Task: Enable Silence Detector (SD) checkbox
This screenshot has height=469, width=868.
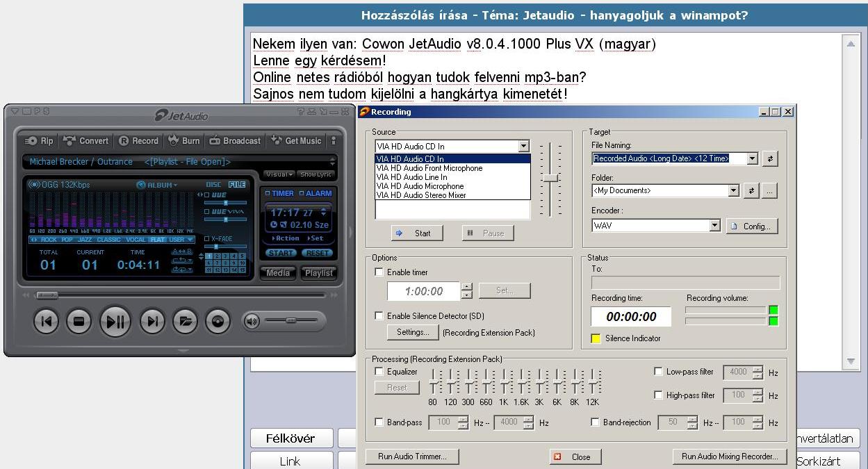Action: click(379, 315)
